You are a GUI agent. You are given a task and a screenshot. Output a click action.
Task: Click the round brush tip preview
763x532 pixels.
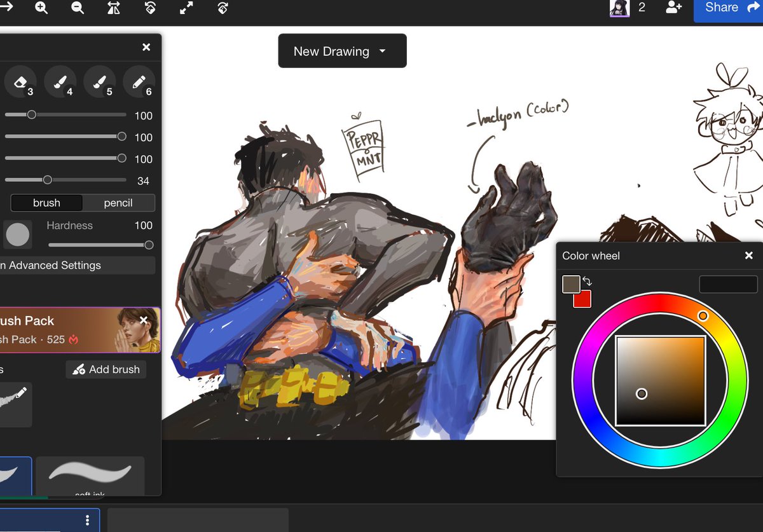pos(18,235)
